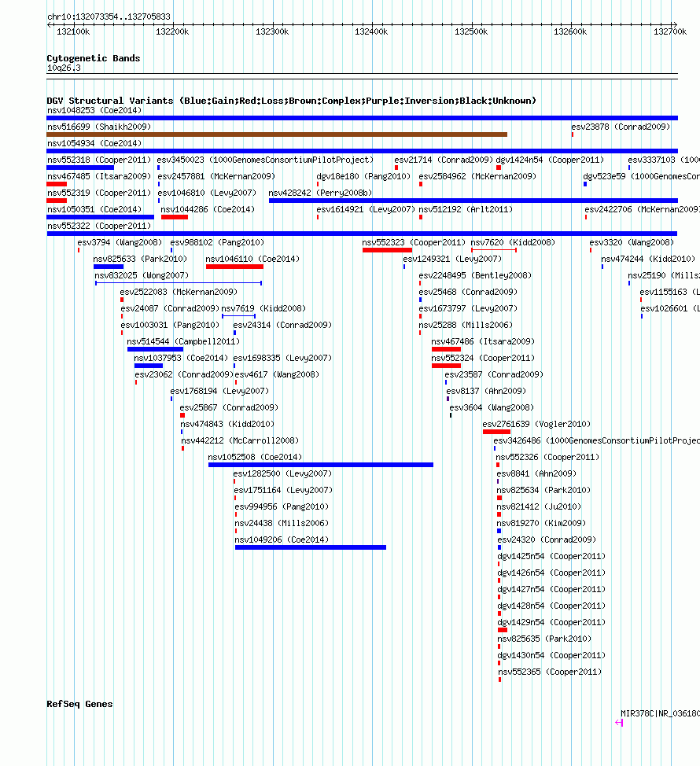Image resolution: width=700 pixels, height=766 pixels.
Task: Open esv3450023 (1000GenomesConsortiumPilotProject) label
Action: (x=265, y=160)
